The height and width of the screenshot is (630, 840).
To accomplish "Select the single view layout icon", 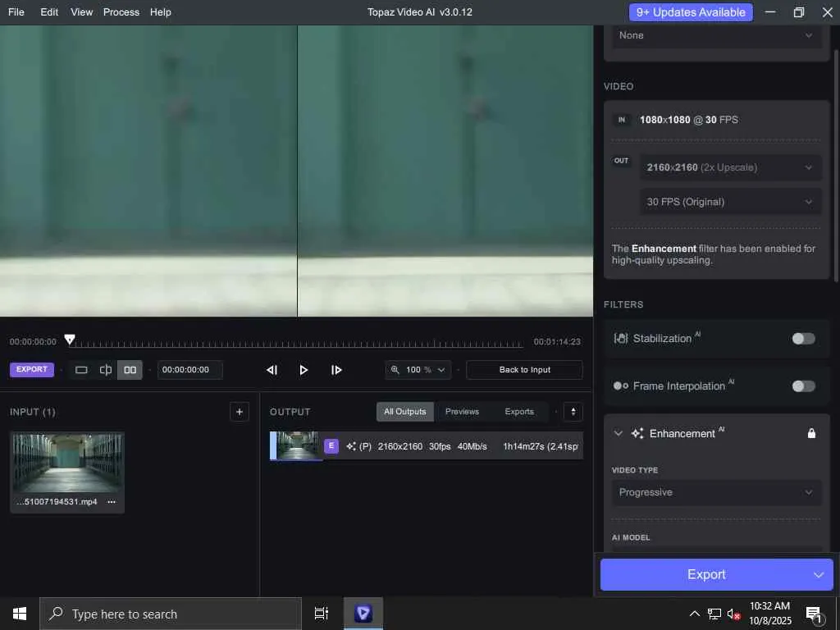I will coord(81,370).
